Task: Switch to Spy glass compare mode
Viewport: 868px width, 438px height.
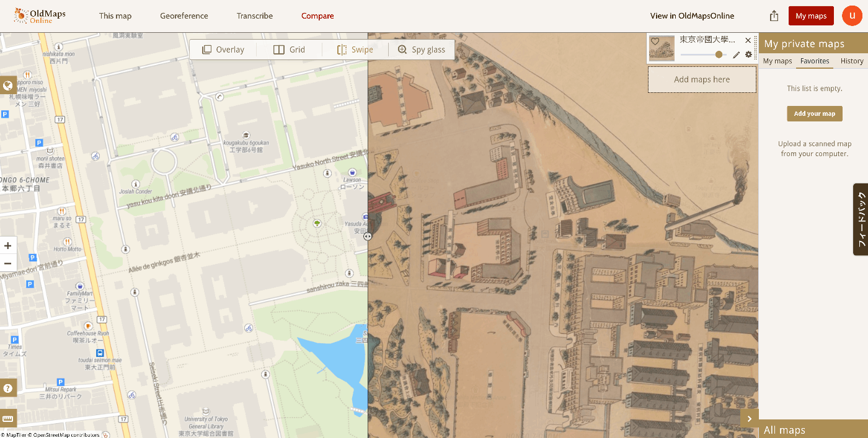Action: pyautogui.click(x=422, y=50)
